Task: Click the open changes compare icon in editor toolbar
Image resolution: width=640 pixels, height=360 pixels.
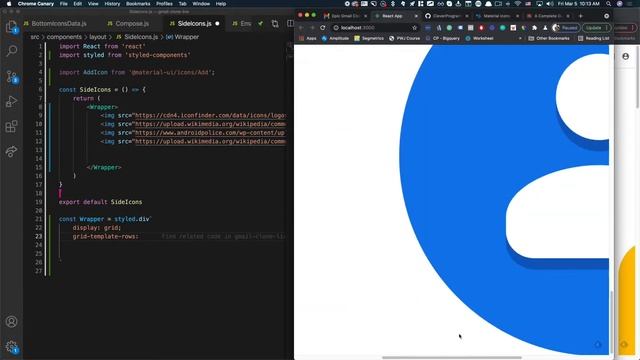Action: pos(275,24)
